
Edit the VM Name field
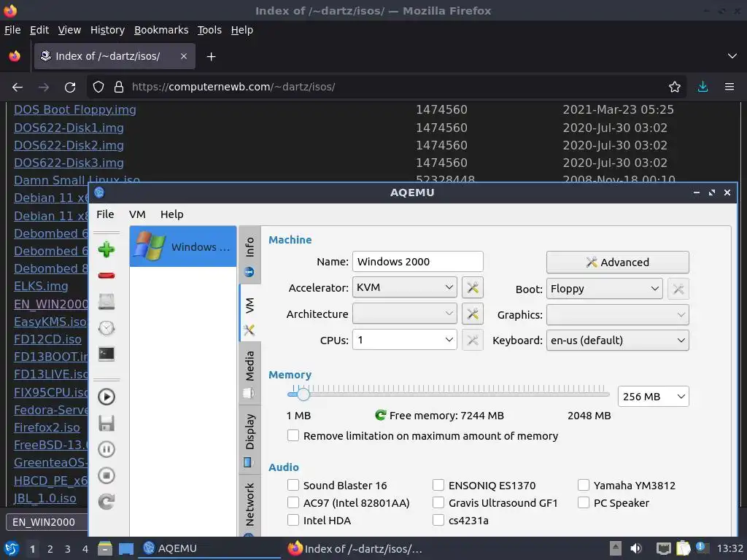tap(418, 262)
